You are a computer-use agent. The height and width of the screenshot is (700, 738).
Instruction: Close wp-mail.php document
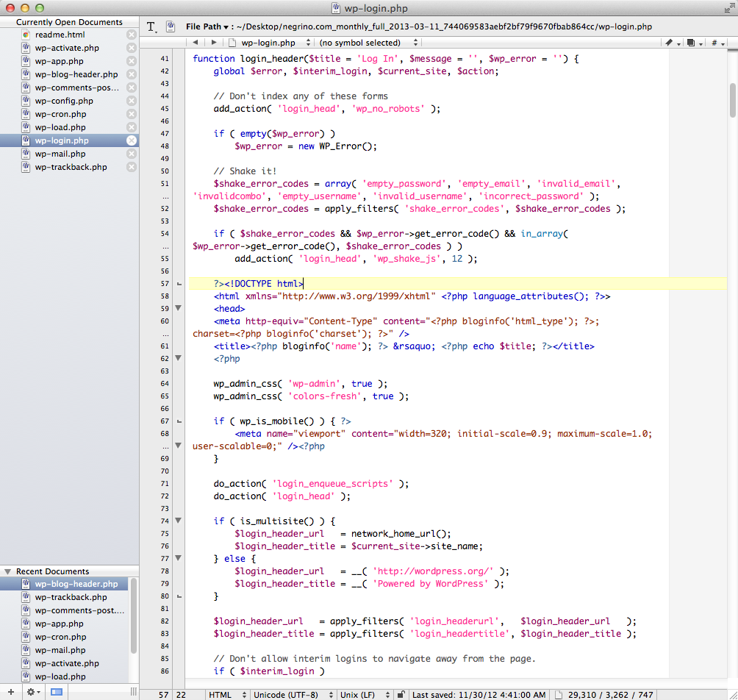pyautogui.click(x=132, y=154)
